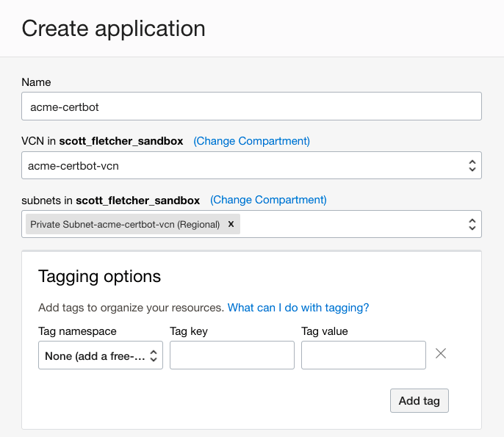Image resolution: width=504 pixels, height=437 pixels.
Task: Click the Create application title
Action: [x=113, y=29]
